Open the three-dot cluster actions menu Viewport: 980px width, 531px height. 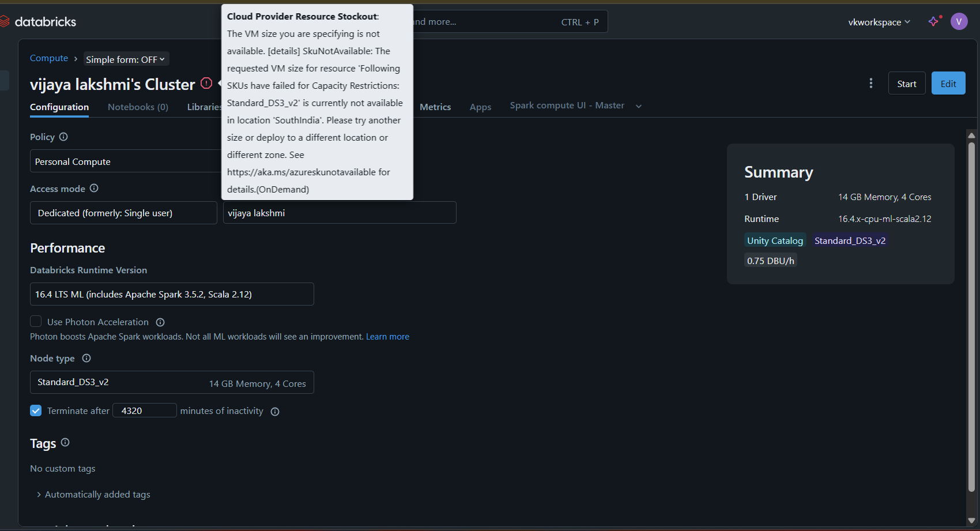click(x=871, y=84)
